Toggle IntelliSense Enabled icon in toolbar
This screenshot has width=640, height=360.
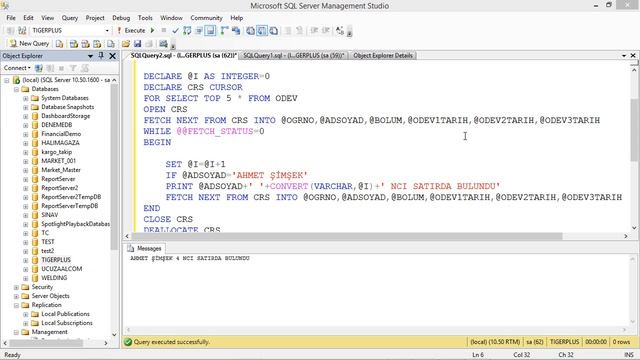pos(210,31)
